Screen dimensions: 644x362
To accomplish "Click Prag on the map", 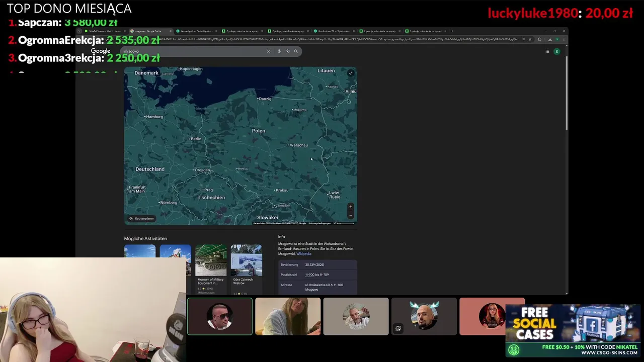I will pos(209,190).
